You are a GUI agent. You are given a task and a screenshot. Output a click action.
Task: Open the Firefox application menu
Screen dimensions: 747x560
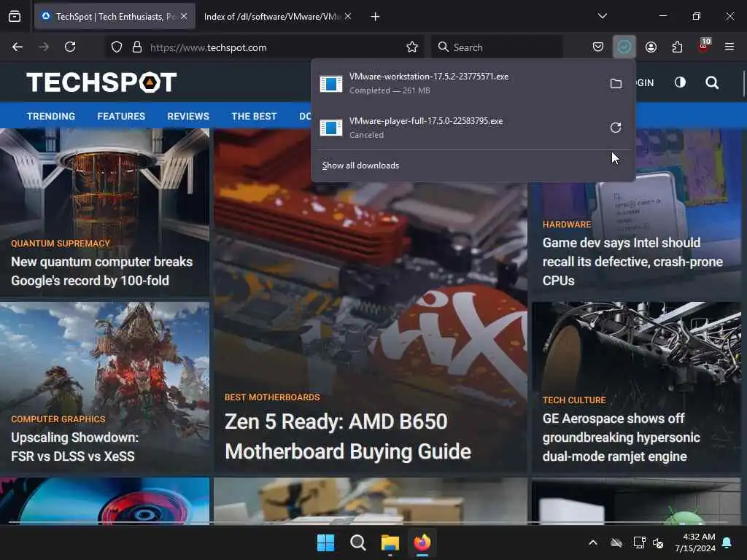[729, 47]
